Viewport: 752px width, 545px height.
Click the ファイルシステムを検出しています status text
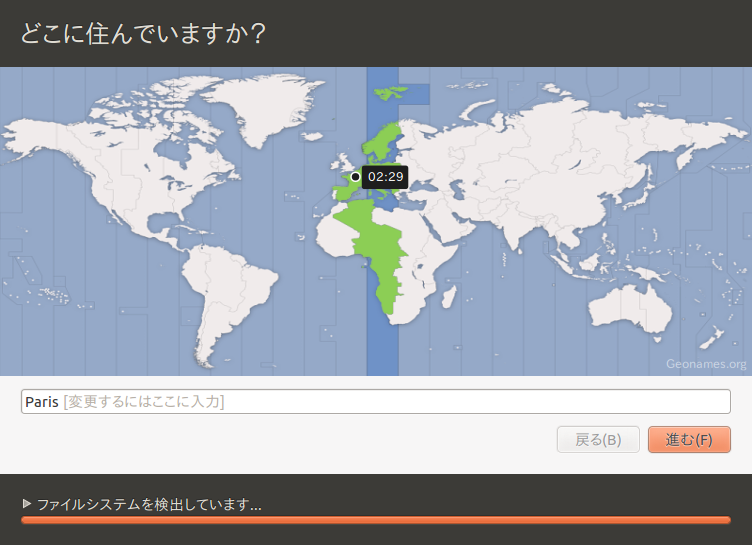pyautogui.click(x=149, y=504)
